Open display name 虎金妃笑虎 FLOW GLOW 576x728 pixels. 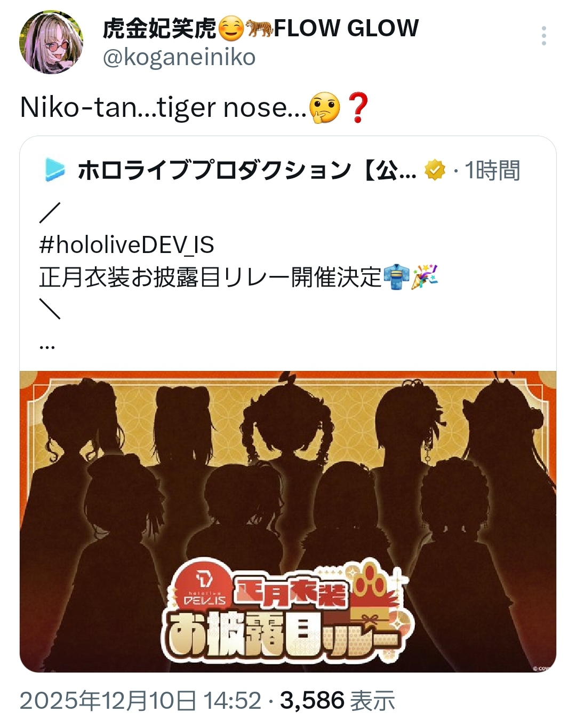pos(261,28)
